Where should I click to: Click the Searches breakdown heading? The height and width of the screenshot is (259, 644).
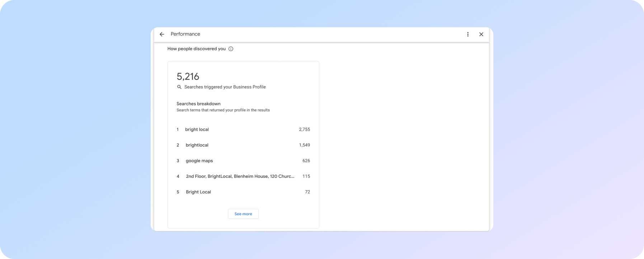(x=198, y=104)
